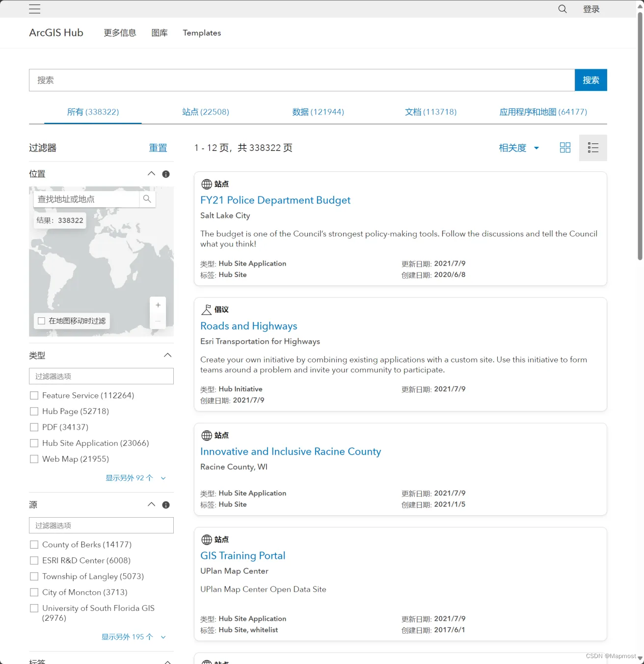
Task: Collapse the 标签 filter section
Action: (167, 662)
